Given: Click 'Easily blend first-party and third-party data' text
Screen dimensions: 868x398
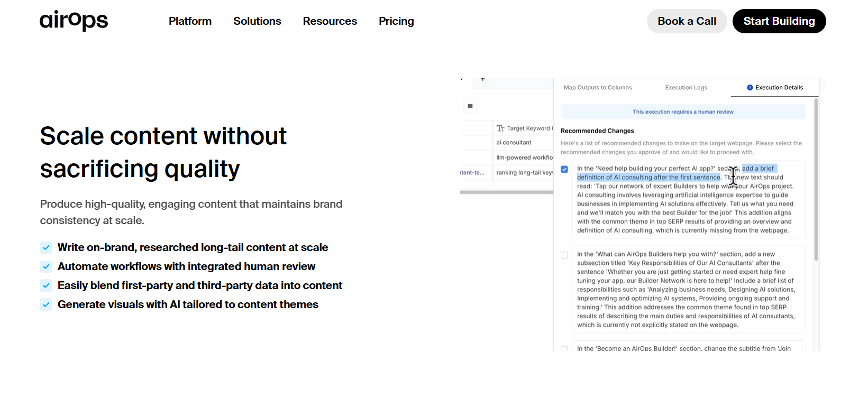Looking at the screenshot, I should (200, 285).
